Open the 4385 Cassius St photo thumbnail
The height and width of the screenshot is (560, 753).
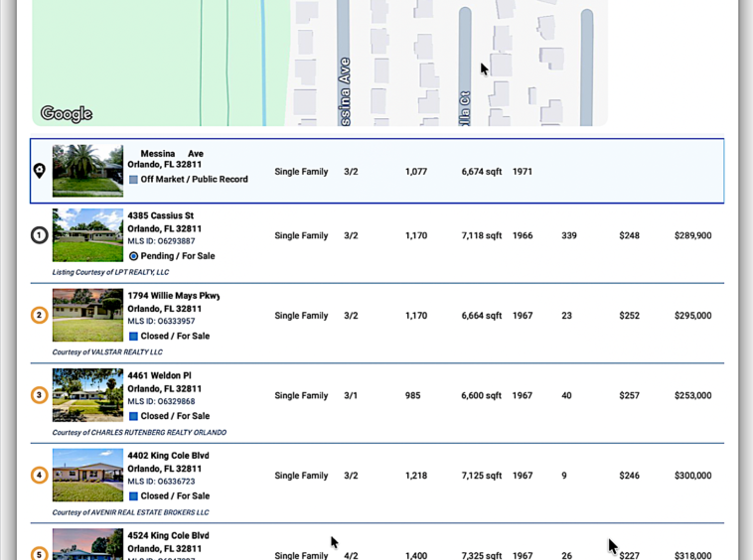[x=87, y=235]
